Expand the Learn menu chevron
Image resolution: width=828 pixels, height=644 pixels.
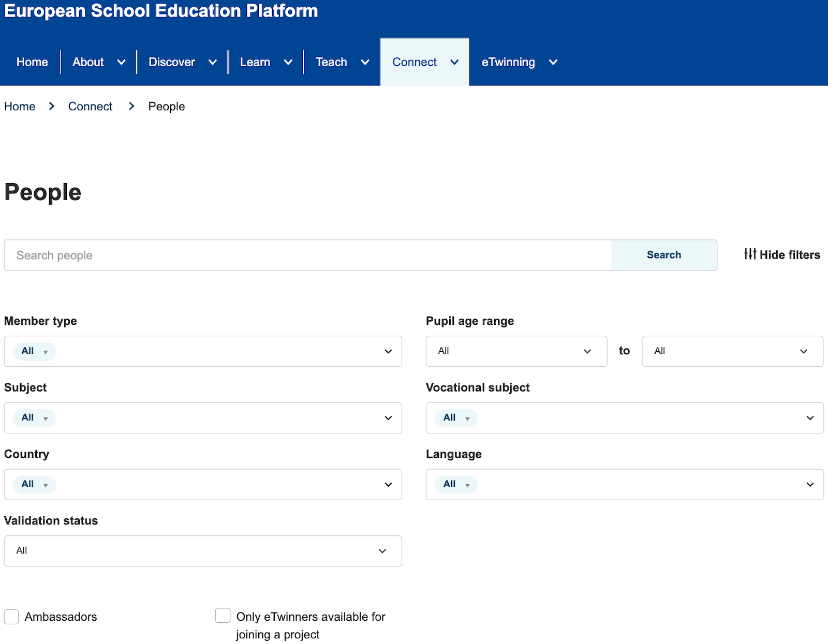288,63
